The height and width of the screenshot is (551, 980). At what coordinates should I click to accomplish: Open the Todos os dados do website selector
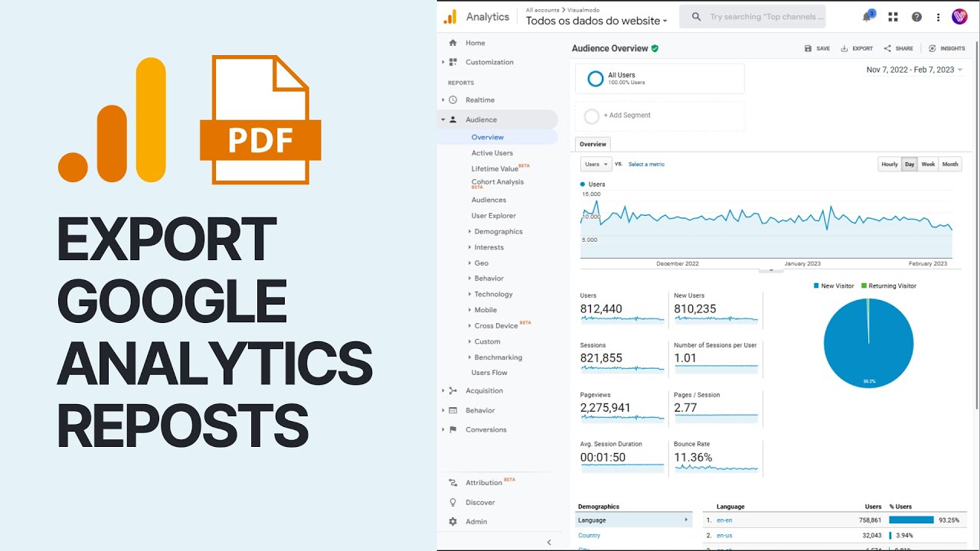tap(596, 21)
